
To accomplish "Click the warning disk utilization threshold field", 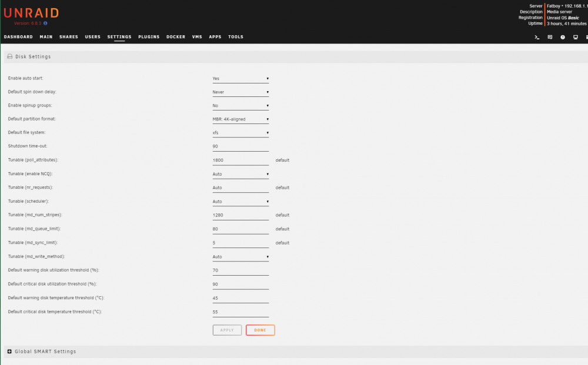I will pos(240,270).
